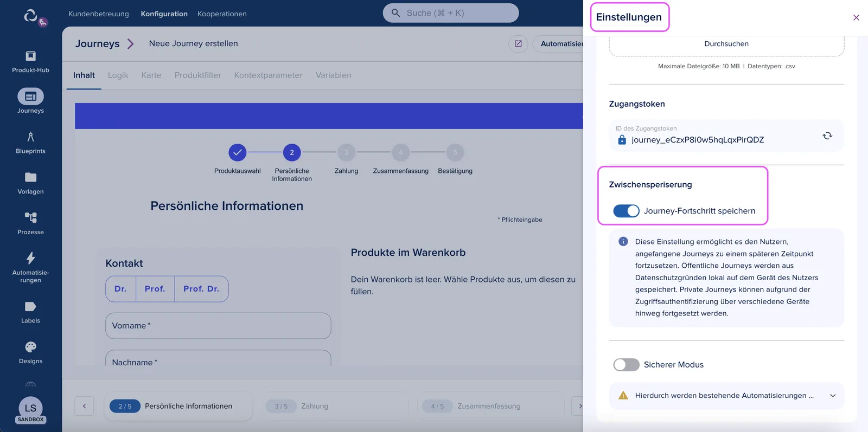Image resolution: width=868 pixels, height=432 pixels.
Task: Toggle Journey-Fortschritt speichern switch
Action: pyautogui.click(x=626, y=211)
